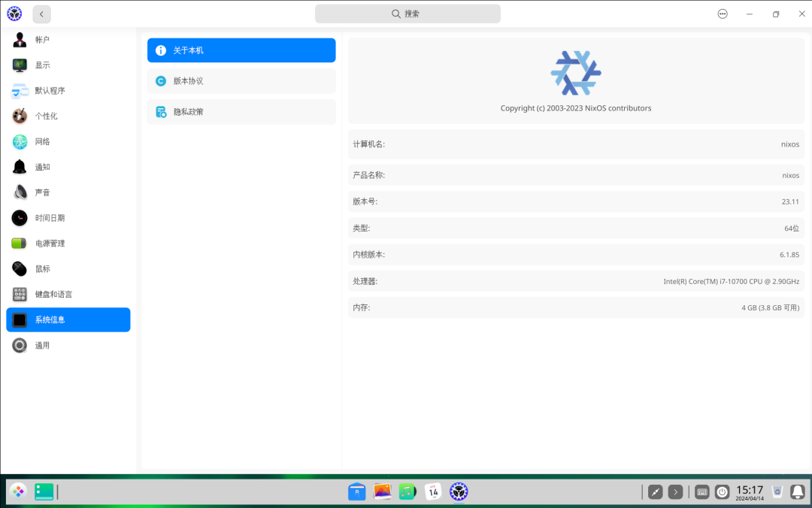
Task: Switch to the 隐私政策 tab
Action: pos(241,111)
